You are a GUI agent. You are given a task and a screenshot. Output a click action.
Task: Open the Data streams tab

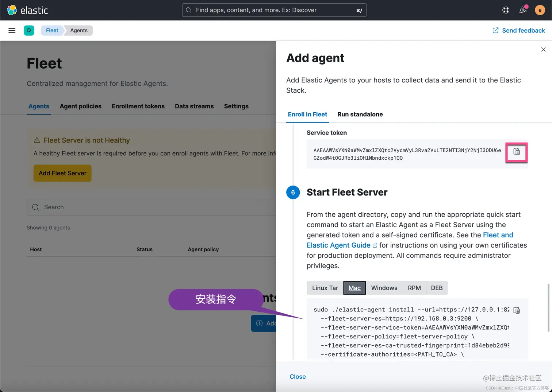[194, 106]
